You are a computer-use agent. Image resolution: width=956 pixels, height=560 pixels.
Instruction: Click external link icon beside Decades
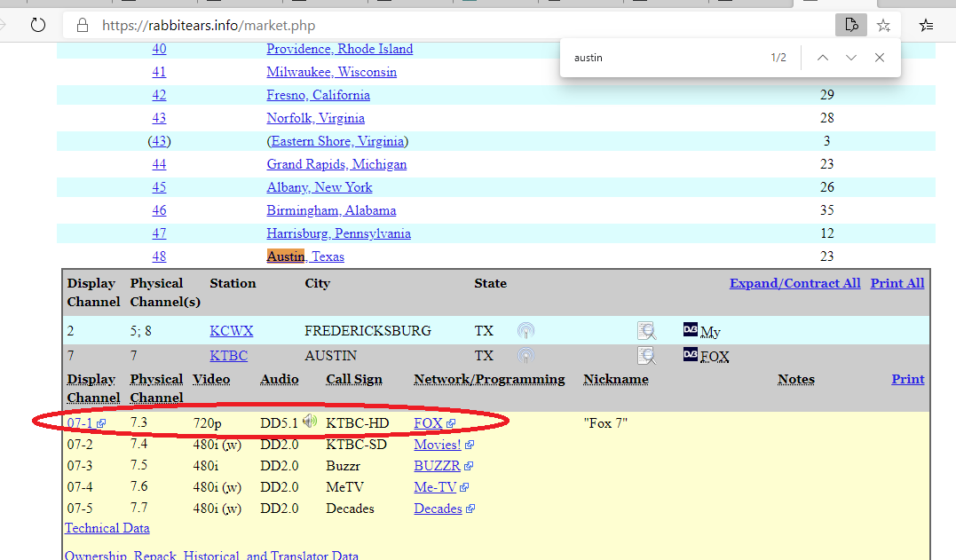pyautogui.click(x=470, y=509)
